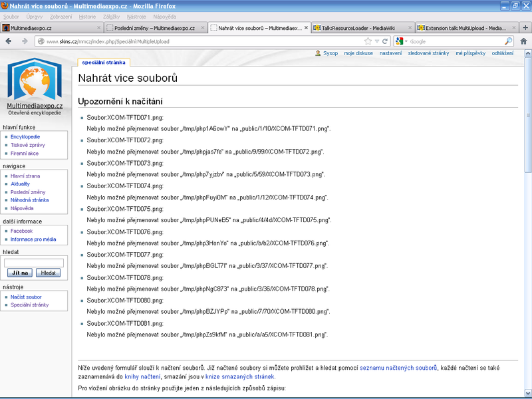The height and width of the screenshot is (399, 532).
Task: Click the browser Back arrow button
Action: (9, 41)
